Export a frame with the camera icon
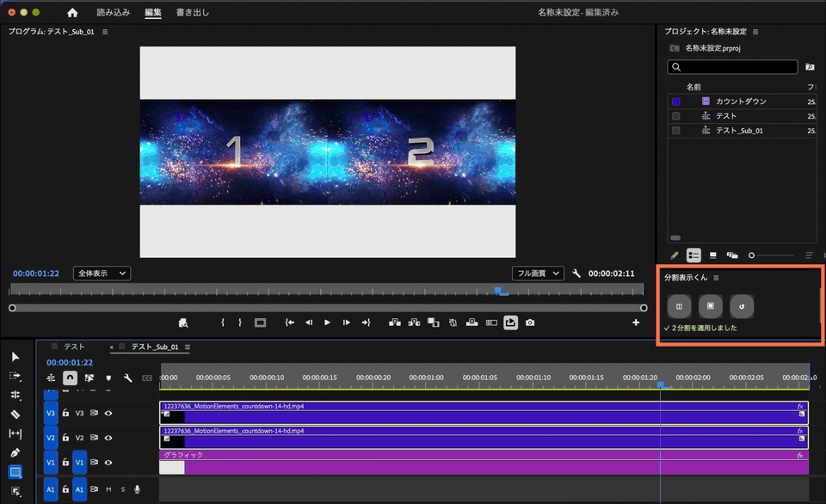The height and width of the screenshot is (504, 826). pyautogui.click(x=530, y=323)
